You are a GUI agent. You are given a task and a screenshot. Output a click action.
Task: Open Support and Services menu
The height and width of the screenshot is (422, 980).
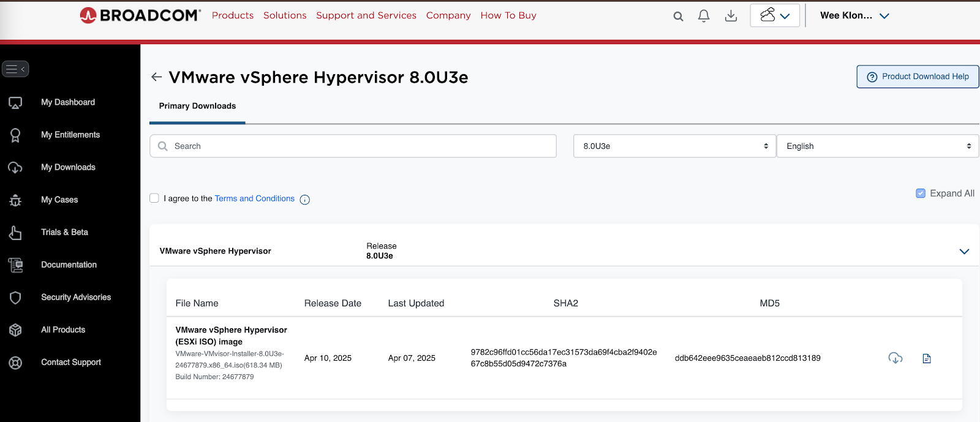[366, 15]
